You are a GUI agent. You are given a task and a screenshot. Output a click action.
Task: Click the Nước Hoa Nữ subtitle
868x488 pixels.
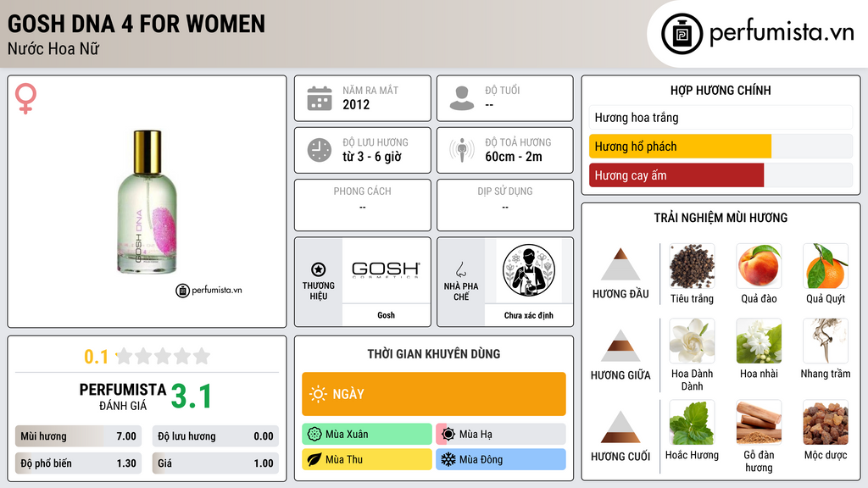53,48
